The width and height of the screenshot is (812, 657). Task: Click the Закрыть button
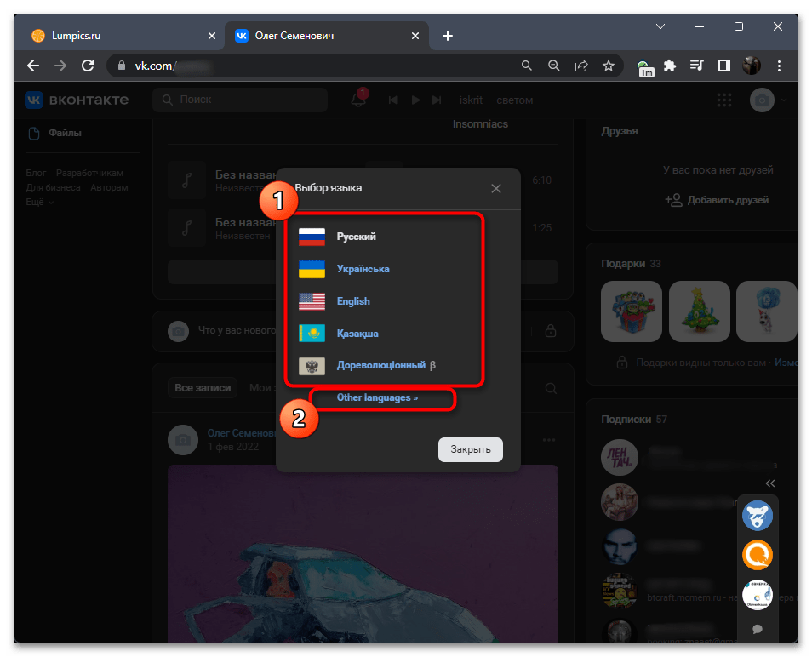[x=470, y=449]
